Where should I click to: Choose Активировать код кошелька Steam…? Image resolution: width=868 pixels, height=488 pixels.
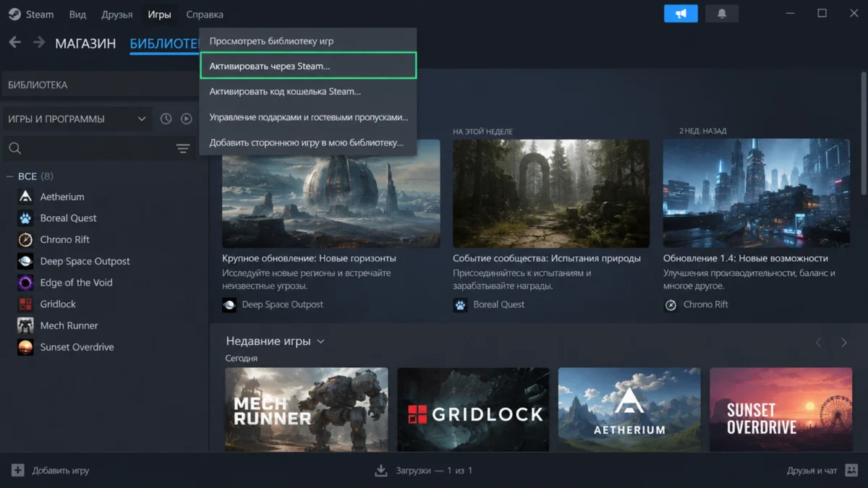pos(308,92)
